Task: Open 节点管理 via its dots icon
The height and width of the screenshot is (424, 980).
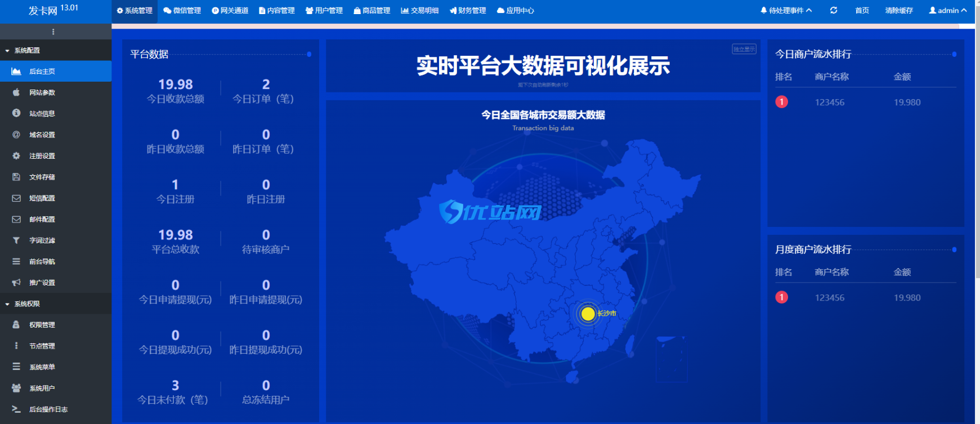Action: (16, 346)
